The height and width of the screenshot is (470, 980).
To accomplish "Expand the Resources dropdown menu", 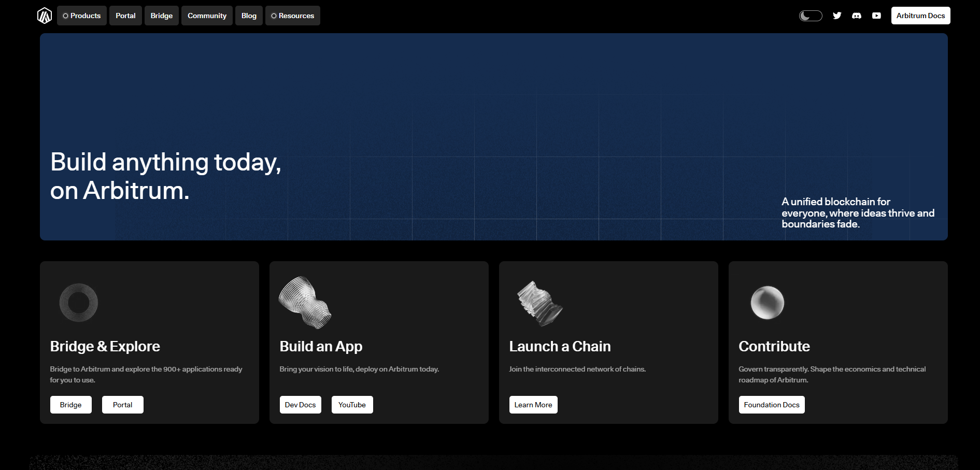I will (293, 16).
